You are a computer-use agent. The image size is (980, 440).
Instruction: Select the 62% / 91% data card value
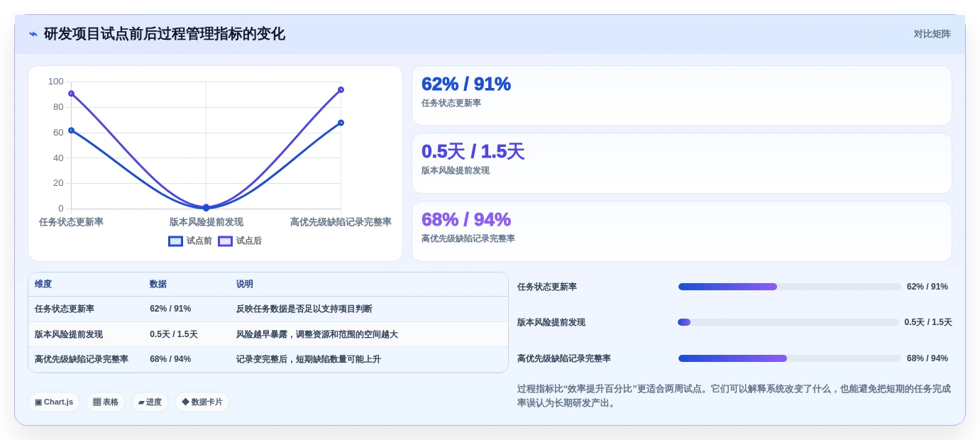pyautogui.click(x=466, y=84)
